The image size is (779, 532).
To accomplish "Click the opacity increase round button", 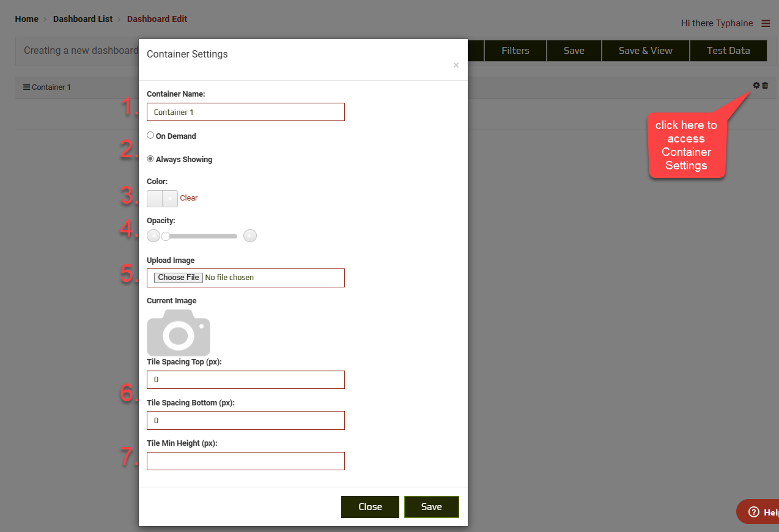I will point(249,236).
